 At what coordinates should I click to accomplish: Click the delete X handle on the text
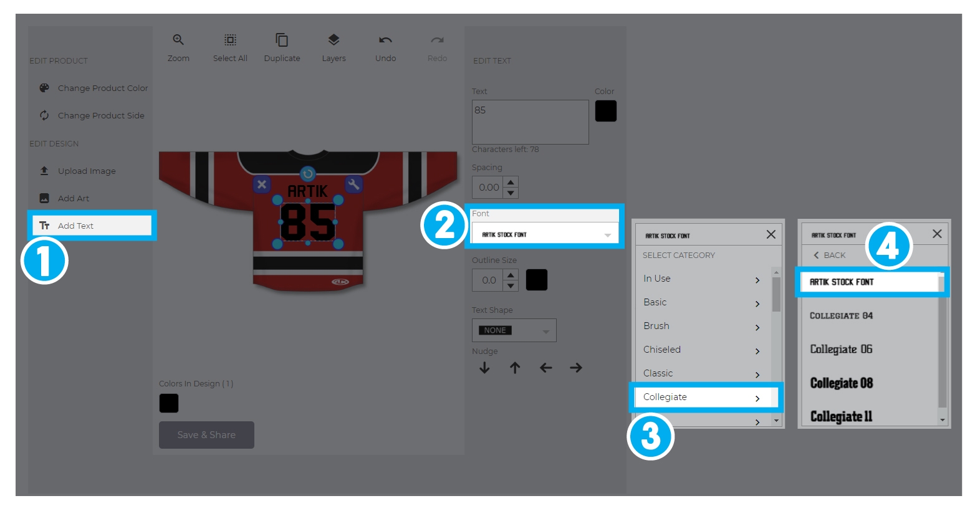(262, 184)
